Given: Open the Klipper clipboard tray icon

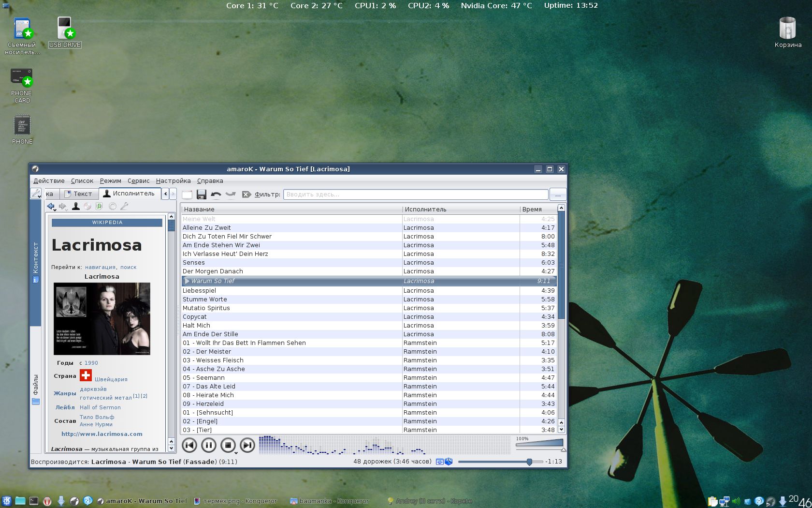Looking at the screenshot, I should pyautogui.click(x=712, y=502).
